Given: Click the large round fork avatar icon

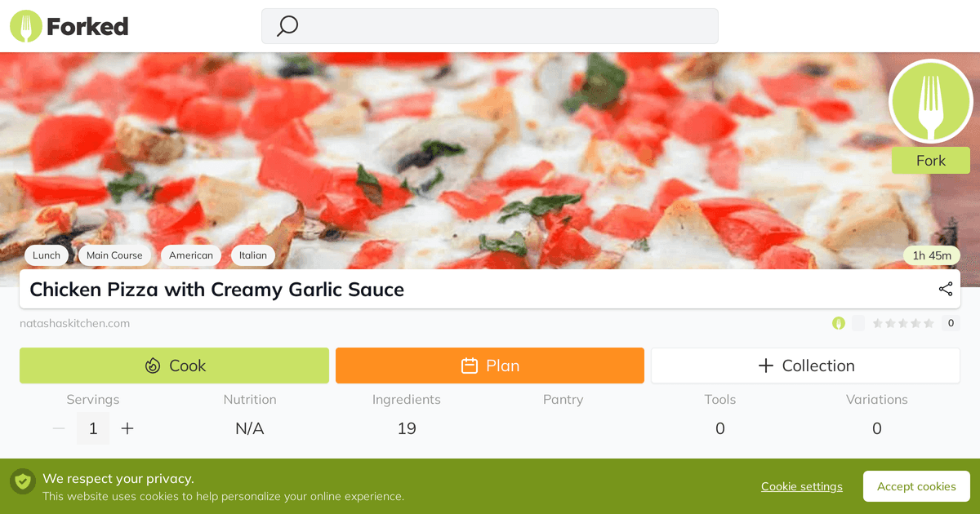Looking at the screenshot, I should coord(931,102).
